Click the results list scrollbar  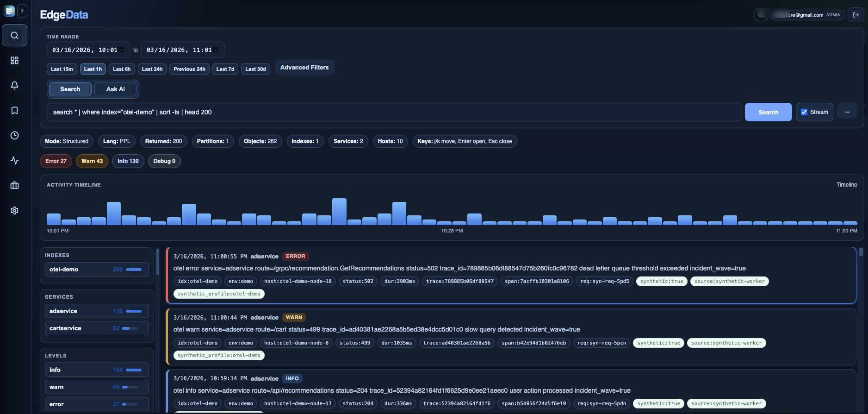point(861,252)
